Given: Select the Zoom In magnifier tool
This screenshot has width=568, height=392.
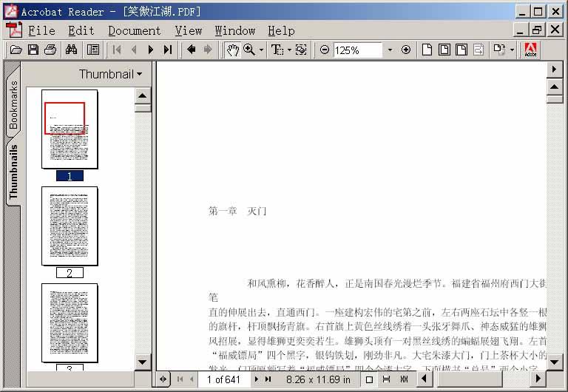Looking at the screenshot, I should (249, 50).
